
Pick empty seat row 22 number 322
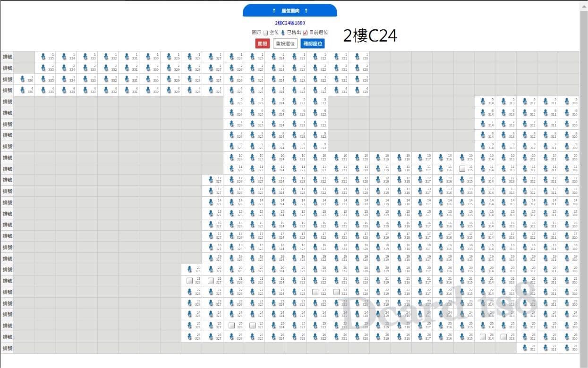click(315, 292)
